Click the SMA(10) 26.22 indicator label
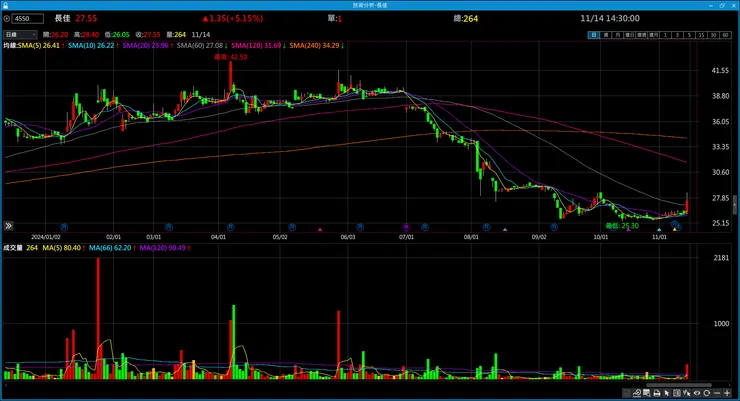The height and width of the screenshot is (401, 740). (x=93, y=45)
